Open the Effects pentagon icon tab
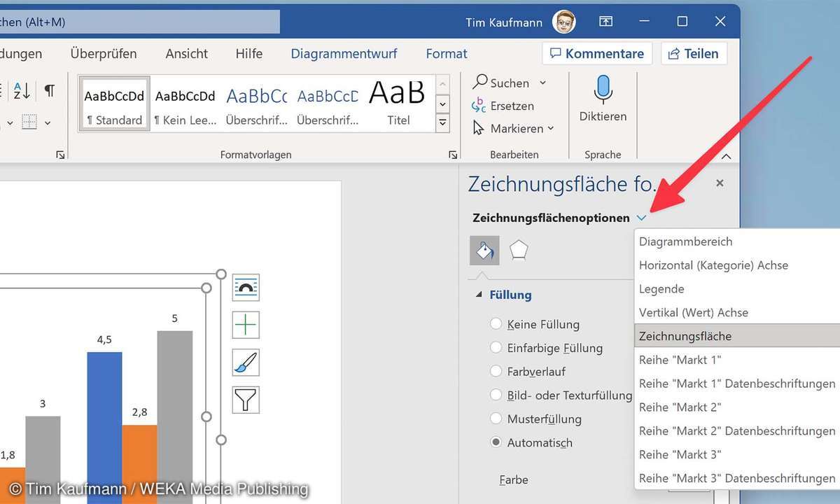 (x=519, y=251)
